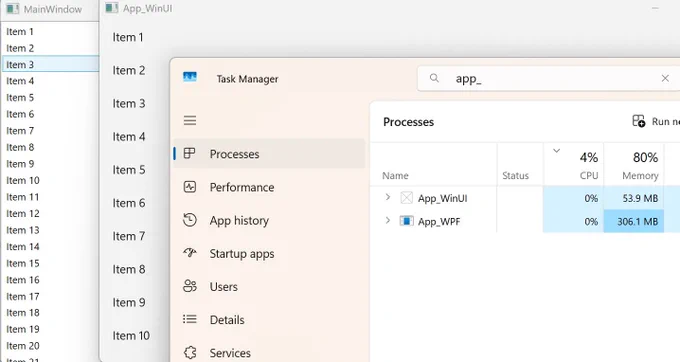
Task: Click the search magnifier icon
Action: pos(434,78)
